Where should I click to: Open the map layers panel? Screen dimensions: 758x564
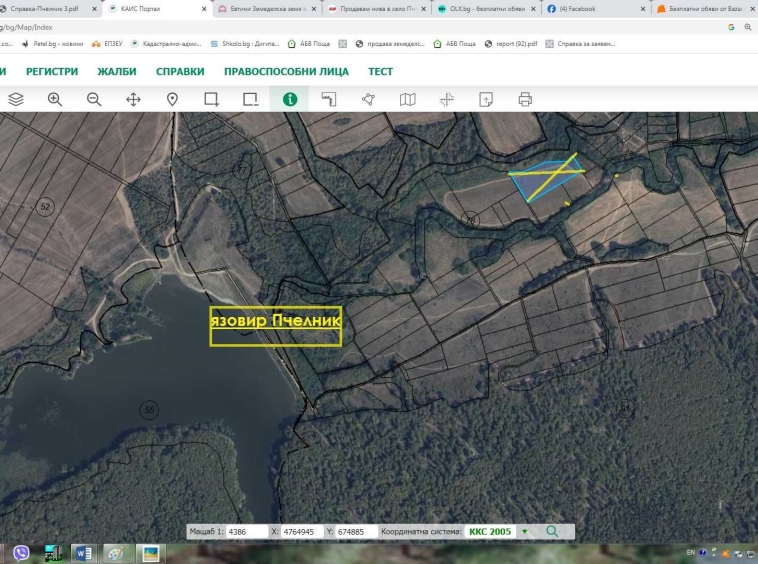[x=16, y=99]
